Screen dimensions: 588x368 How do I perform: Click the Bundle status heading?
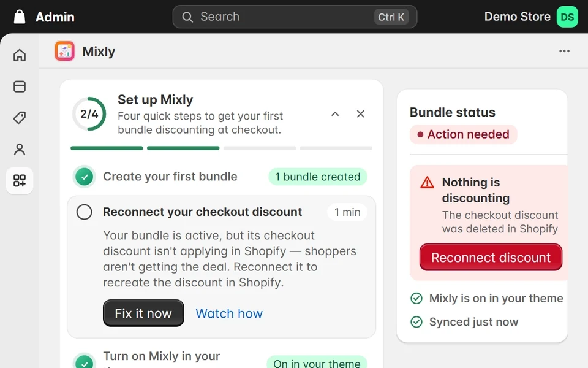(452, 112)
